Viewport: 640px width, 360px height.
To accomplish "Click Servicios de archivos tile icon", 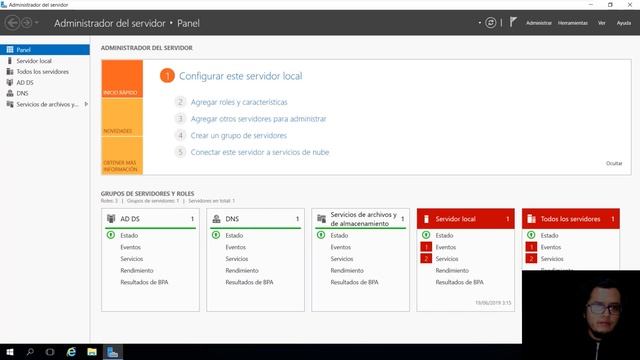I will point(321,219).
